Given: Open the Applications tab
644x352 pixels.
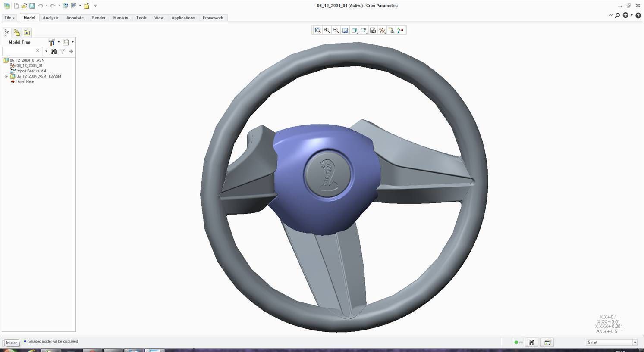Looking at the screenshot, I should pos(183,18).
